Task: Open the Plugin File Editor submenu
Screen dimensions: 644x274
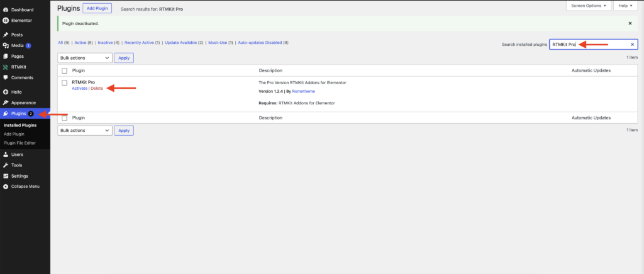Action: point(19,143)
